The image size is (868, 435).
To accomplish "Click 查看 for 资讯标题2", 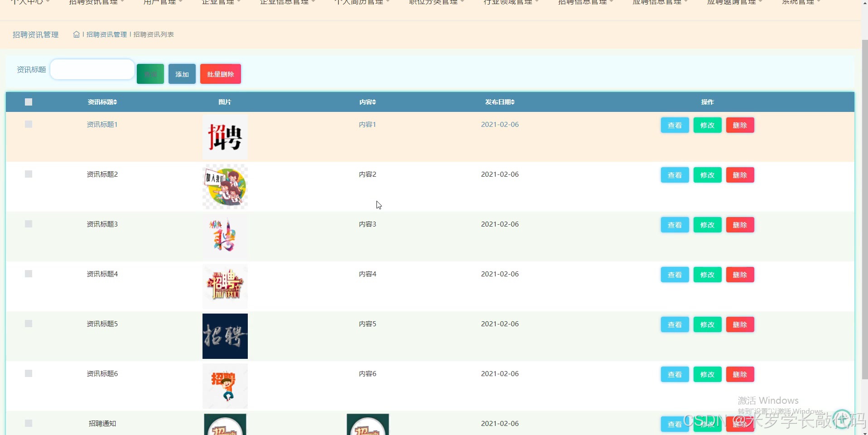I will pyautogui.click(x=675, y=175).
